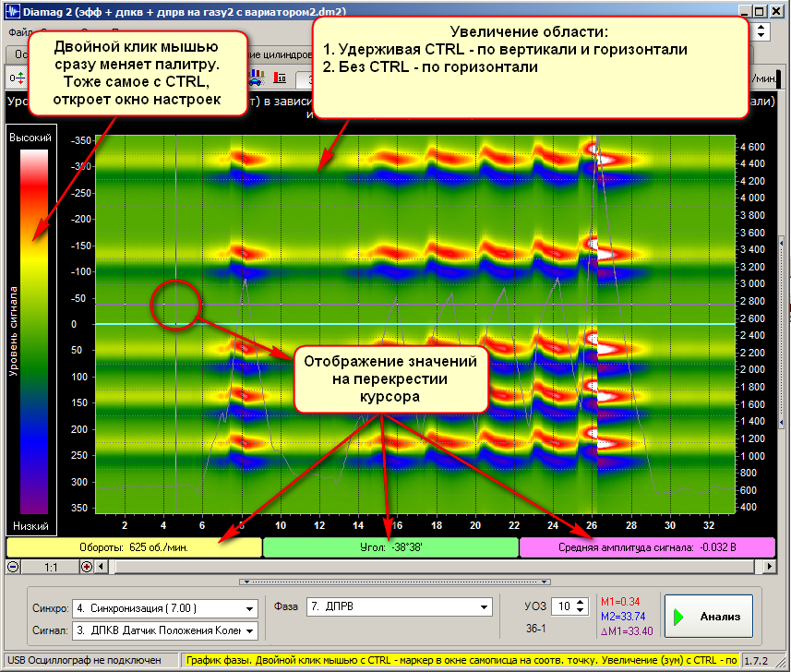Click the USB Осциллограф не подключен status
This screenshot has height=672, width=791.
click(84, 660)
